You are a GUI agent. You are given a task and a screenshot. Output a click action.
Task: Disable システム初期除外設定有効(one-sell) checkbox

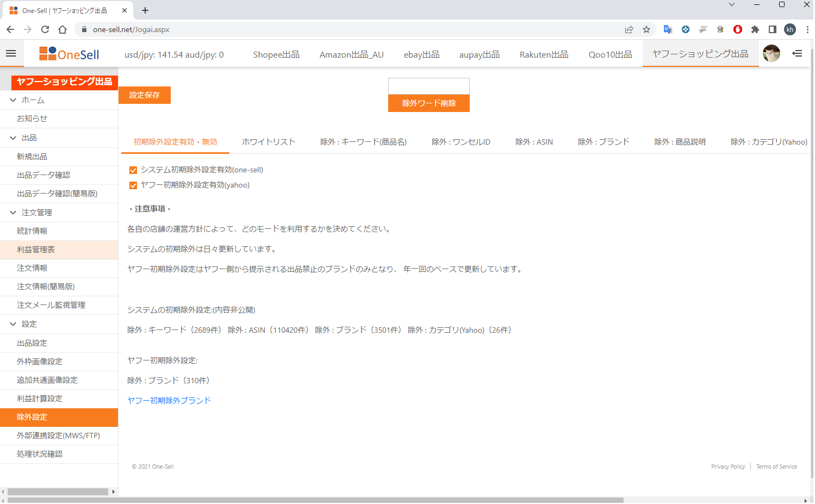(133, 170)
